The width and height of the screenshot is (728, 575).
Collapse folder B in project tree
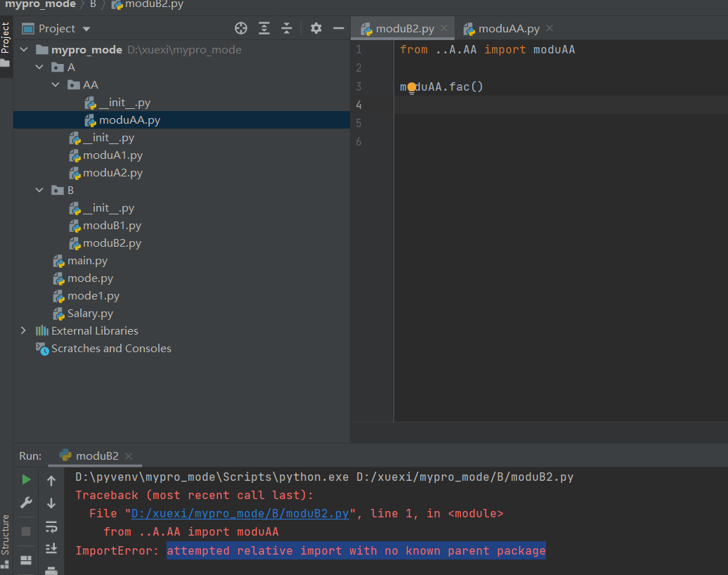[40, 190]
